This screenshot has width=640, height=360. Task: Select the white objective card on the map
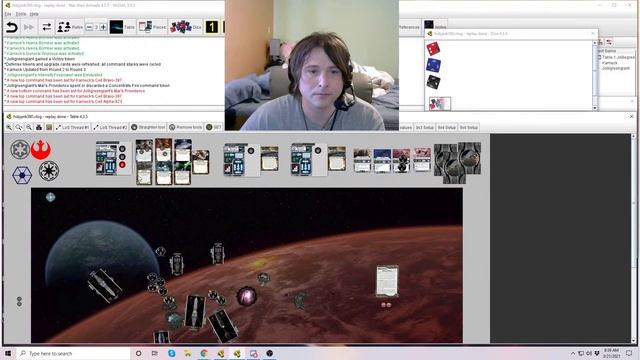tap(387, 281)
